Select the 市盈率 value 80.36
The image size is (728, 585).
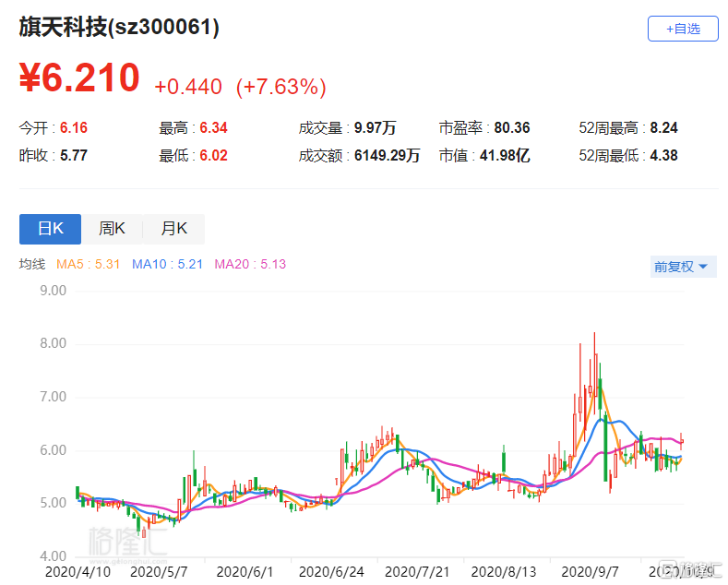[512, 127]
